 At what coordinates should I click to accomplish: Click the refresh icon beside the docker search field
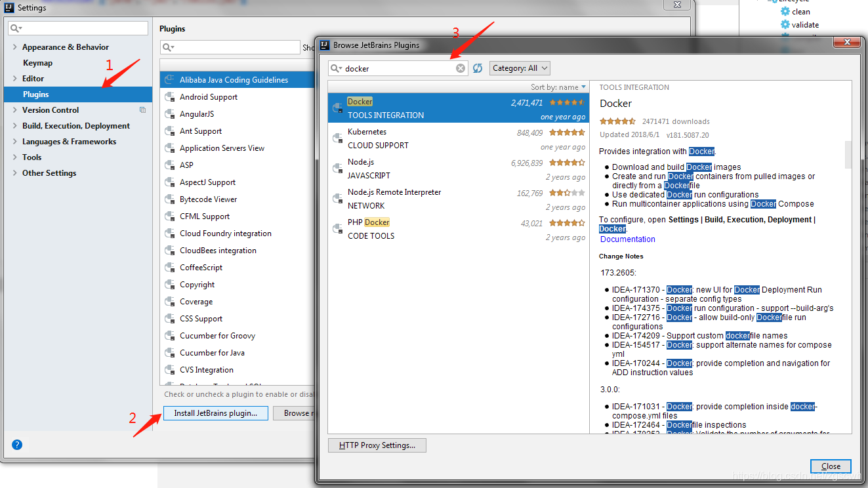click(478, 68)
